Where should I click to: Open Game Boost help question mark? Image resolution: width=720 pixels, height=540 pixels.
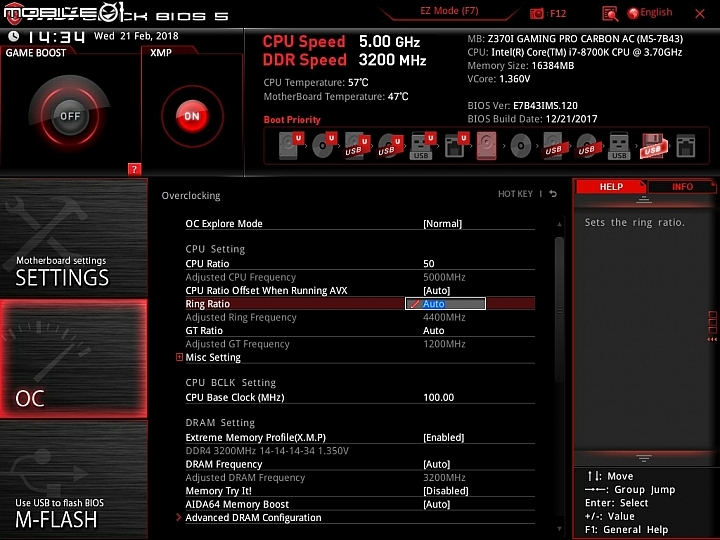[134, 169]
